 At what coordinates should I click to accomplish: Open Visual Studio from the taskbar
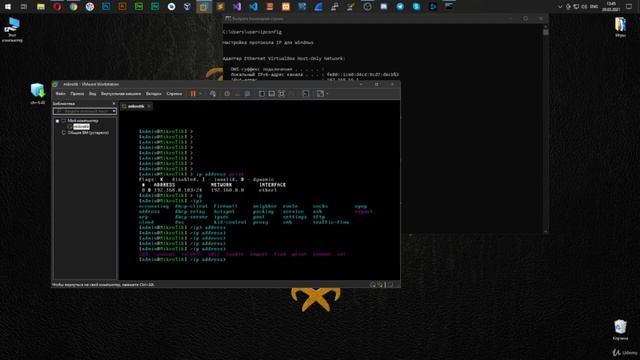tap(237, 7)
